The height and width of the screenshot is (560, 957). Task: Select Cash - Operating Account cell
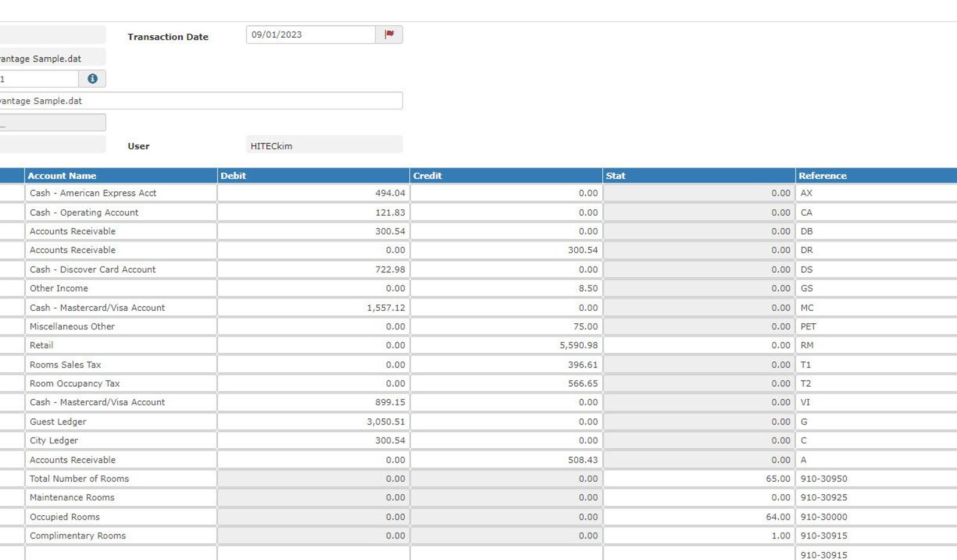[121, 212]
